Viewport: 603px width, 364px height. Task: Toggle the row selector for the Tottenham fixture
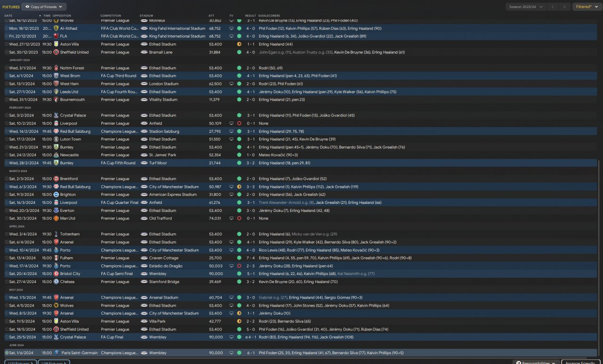[x=7, y=234]
